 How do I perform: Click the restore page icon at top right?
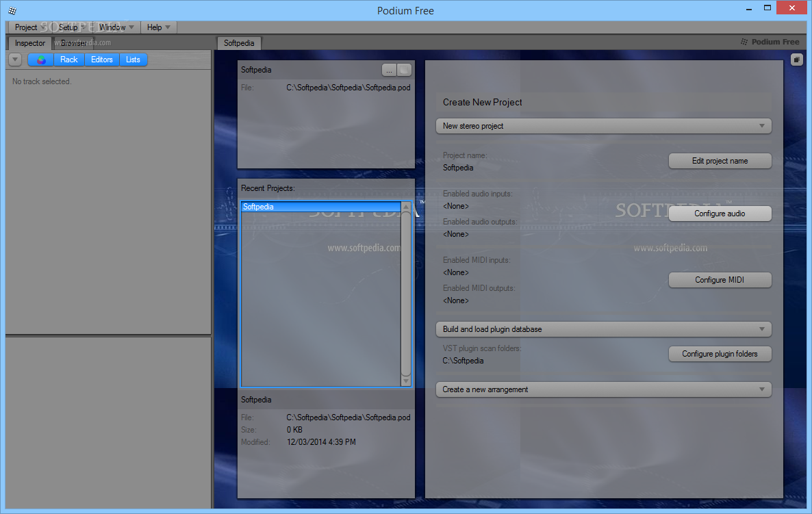pyautogui.click(x=796, y=60)
